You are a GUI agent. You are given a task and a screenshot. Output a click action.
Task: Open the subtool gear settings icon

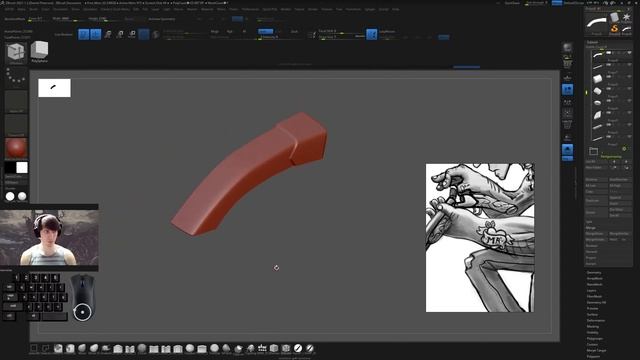[624, 149]
